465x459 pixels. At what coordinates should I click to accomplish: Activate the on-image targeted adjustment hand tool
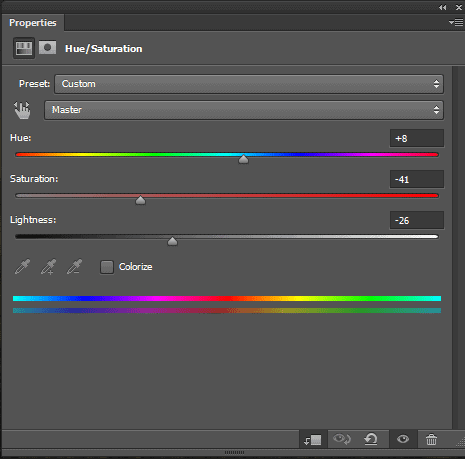pyautogui.click(x=22, y=110)
